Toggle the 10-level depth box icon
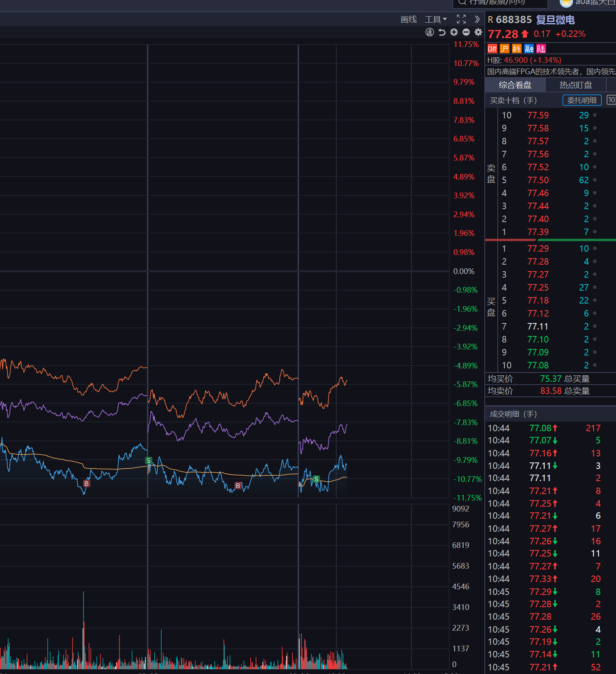The width and height of the screenshot is (616, 674). tap(611, 100)
